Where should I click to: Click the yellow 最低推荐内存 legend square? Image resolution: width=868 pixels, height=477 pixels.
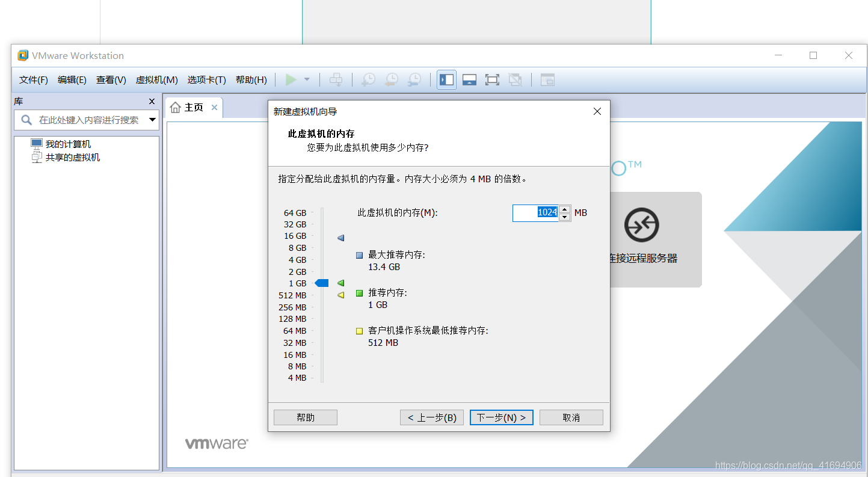[x=360, y=331]
